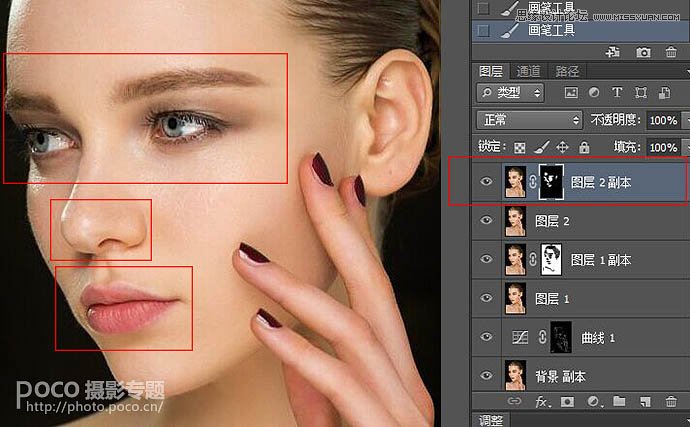Click the 填充 fill value field

coord(660,147)
